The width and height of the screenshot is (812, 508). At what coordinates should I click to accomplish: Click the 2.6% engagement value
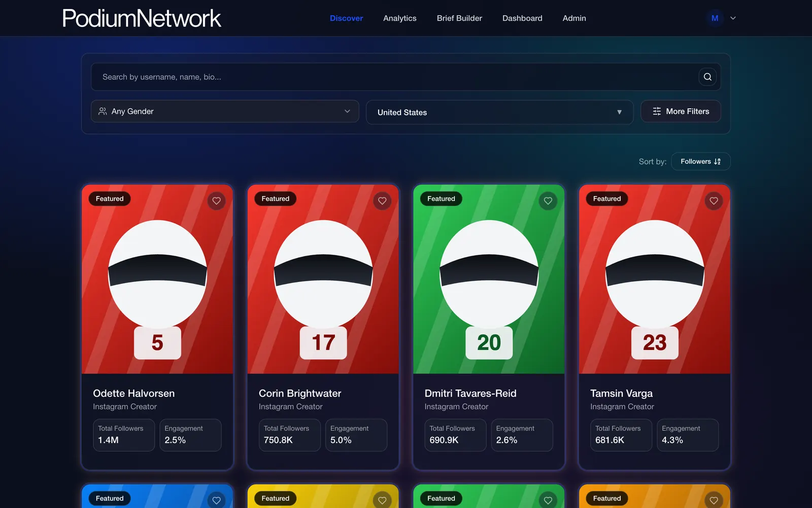(x=506, y=440)
